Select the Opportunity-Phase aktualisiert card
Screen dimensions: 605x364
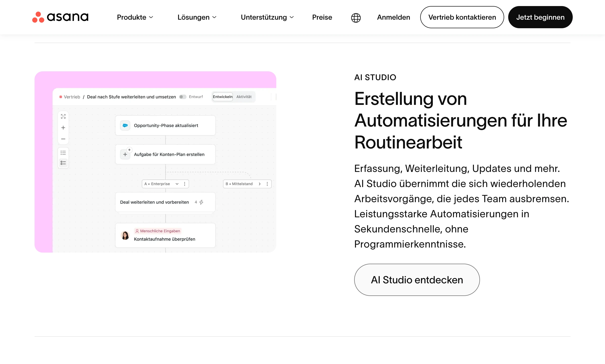165,126
